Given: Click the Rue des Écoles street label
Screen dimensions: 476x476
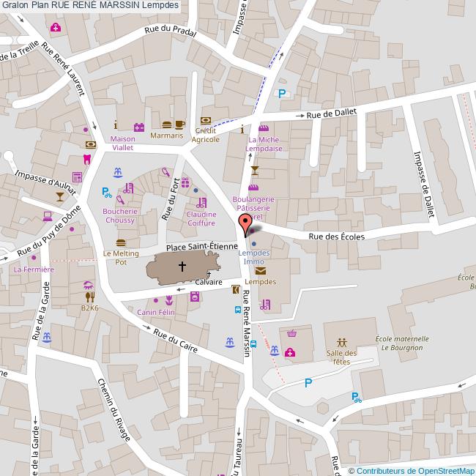Looking at the screenshot, I should coord(335,237).
